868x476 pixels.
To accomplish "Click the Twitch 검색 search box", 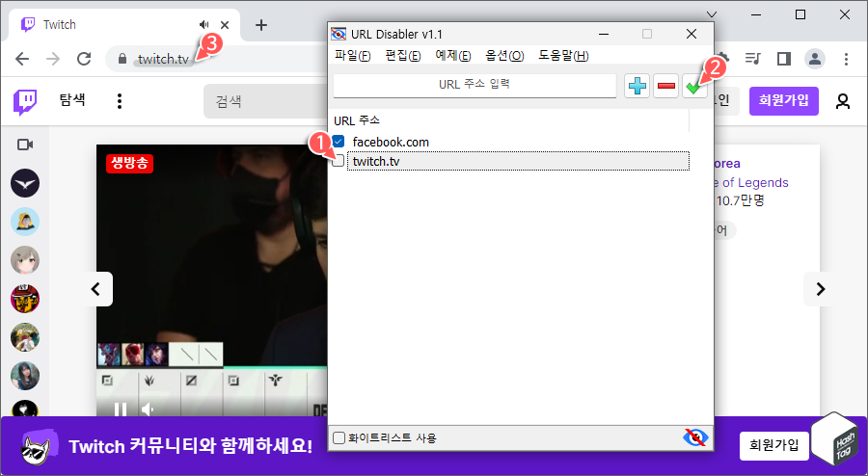I will pyautogui.click(x=266, y=101).
